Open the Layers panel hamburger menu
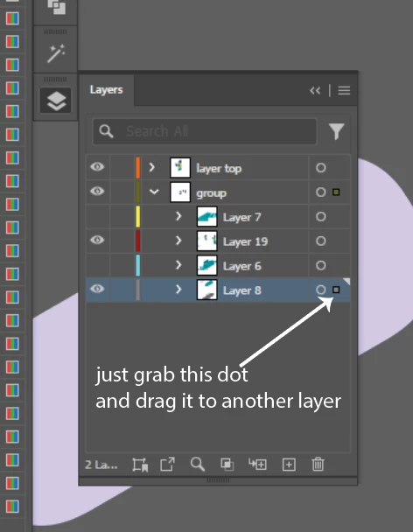The height and width of the screenshot is (532, 413). (x=344, y=91)
